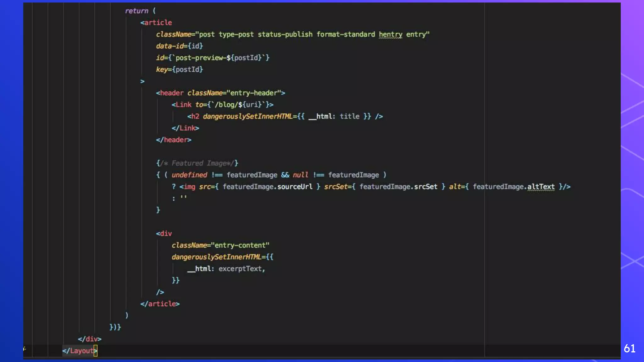Click the return keyword at top
Viewport: 644px width, 362px height.
136,11
